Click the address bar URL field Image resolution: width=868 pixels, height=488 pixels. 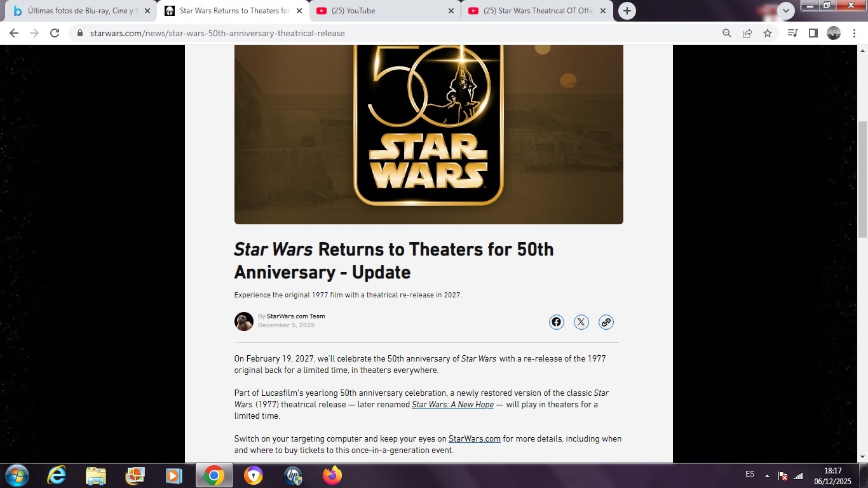[x=381, y=33]
